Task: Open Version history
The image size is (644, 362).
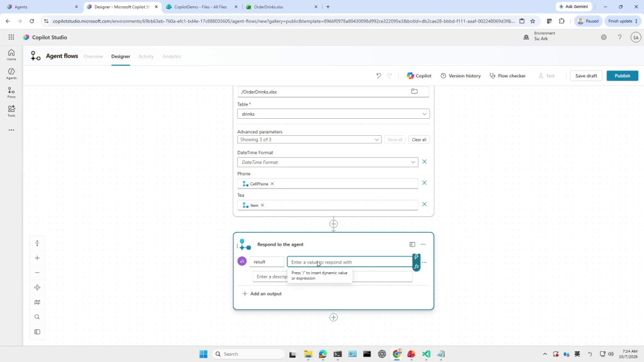Action: coord(460,75)
